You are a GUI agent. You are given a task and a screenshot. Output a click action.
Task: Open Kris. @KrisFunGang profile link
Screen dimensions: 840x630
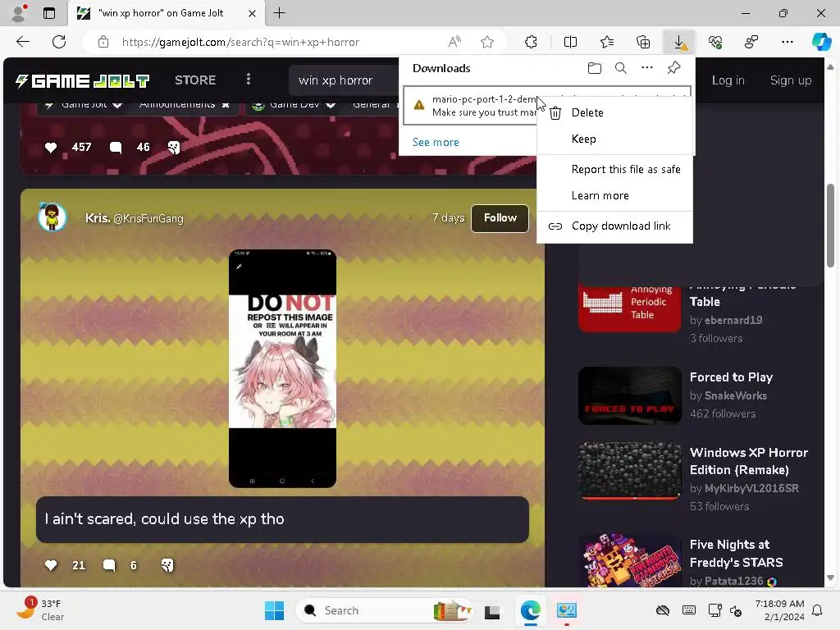point(134,218)
